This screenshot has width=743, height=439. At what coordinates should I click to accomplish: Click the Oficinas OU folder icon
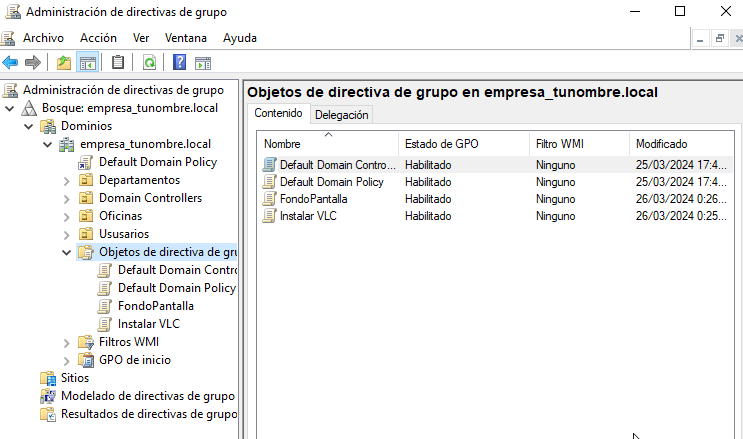[x=86, y=216]
